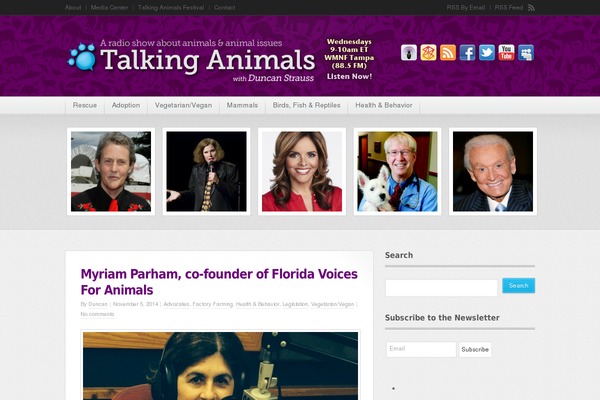Image resolution: width=600 pixels, height=400 pixels.
Task: Open the Contact page link
Action: [224, 7]
